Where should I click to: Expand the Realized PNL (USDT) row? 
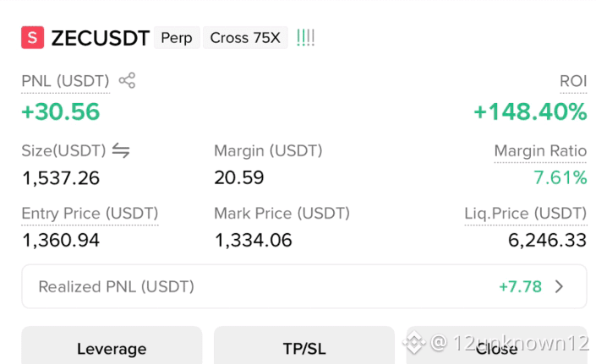pyautogui.click(x=304, y=286)
